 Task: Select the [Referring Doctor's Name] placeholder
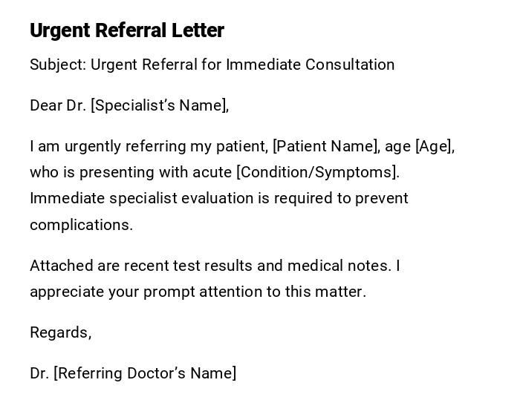coord(145,373)
